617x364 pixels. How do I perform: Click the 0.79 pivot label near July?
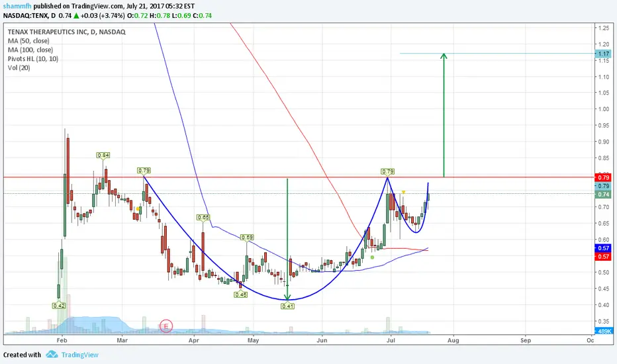click(x=388, y=171)
